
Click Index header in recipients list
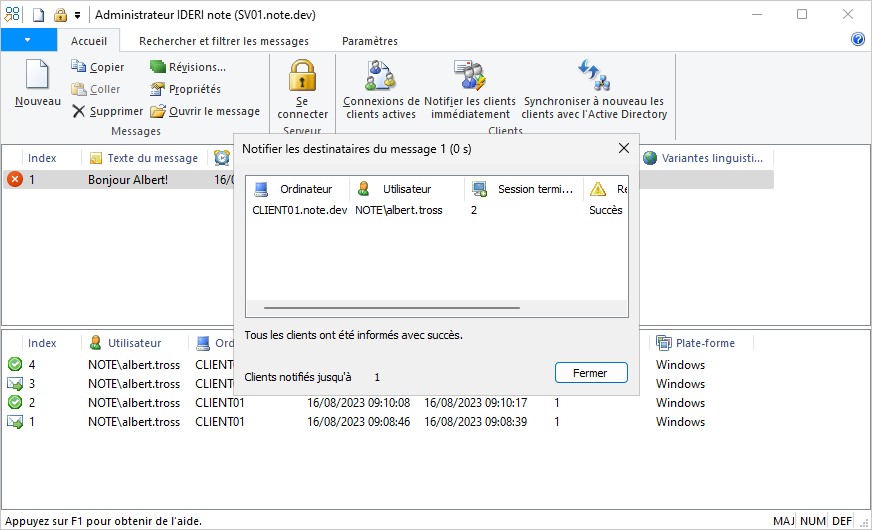click(x=42, y=343)
